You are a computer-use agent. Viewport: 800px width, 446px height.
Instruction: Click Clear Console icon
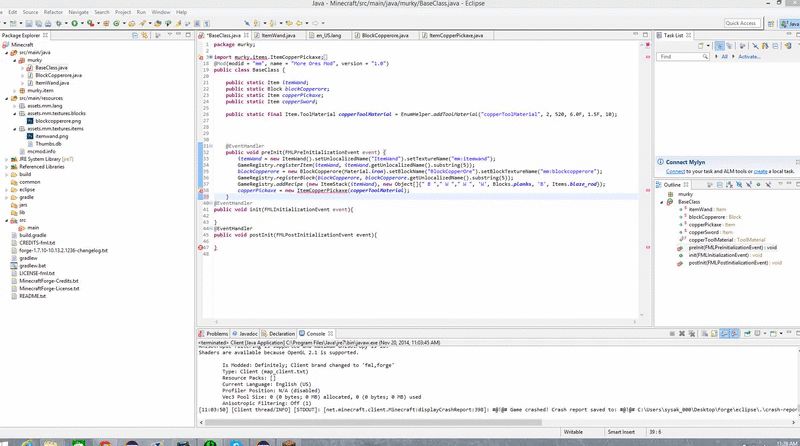(x=705, y=333)
